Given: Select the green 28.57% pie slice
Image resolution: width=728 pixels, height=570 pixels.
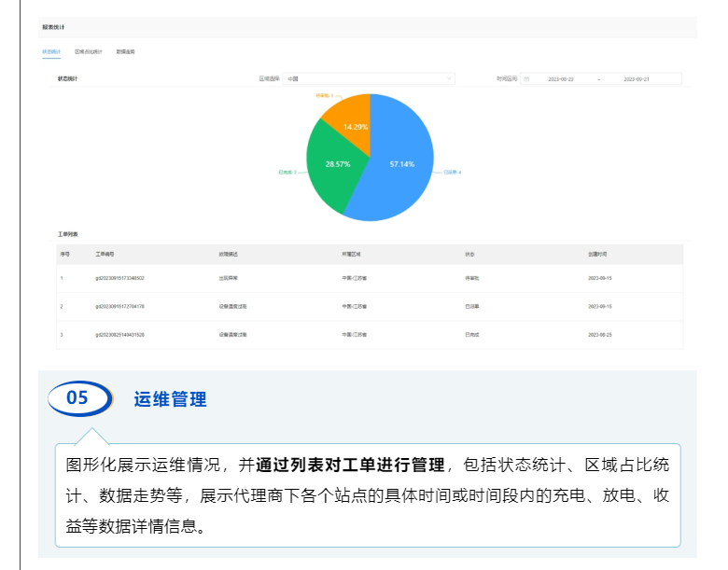Looking at the screenshot, I should point(334,168).
